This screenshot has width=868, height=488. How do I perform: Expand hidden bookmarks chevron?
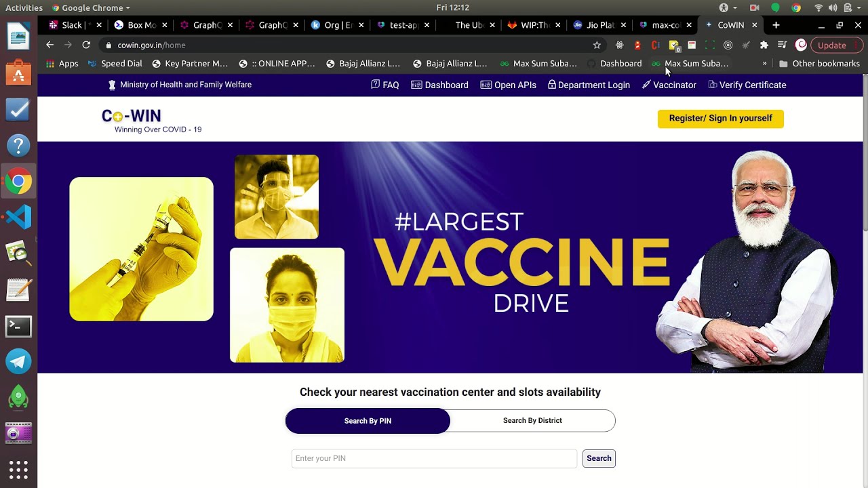(764, 64)
